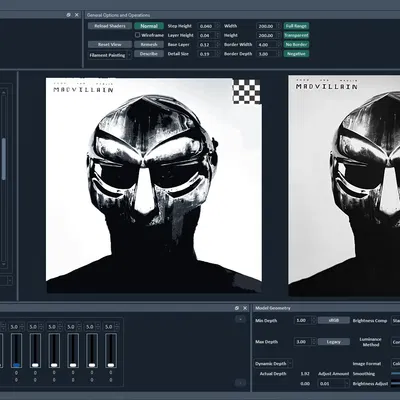
Task: Toggle the Full Range option
Action: [296, 26]
